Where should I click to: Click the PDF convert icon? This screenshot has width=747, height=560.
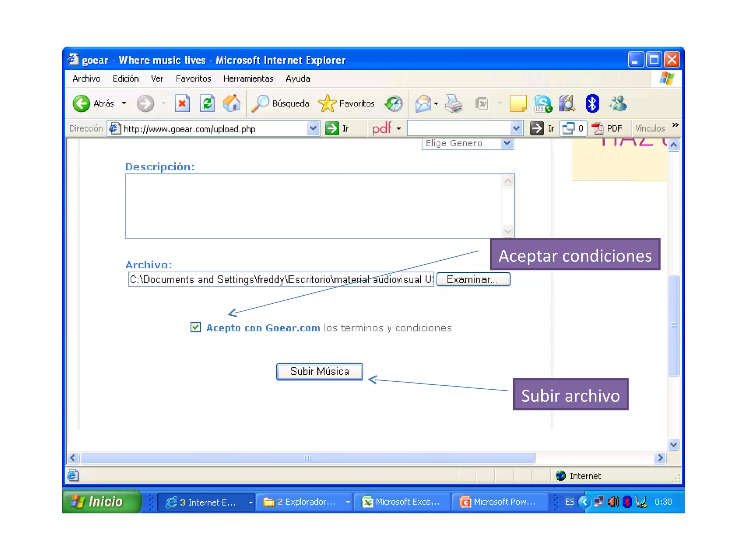tap(607, 128)
